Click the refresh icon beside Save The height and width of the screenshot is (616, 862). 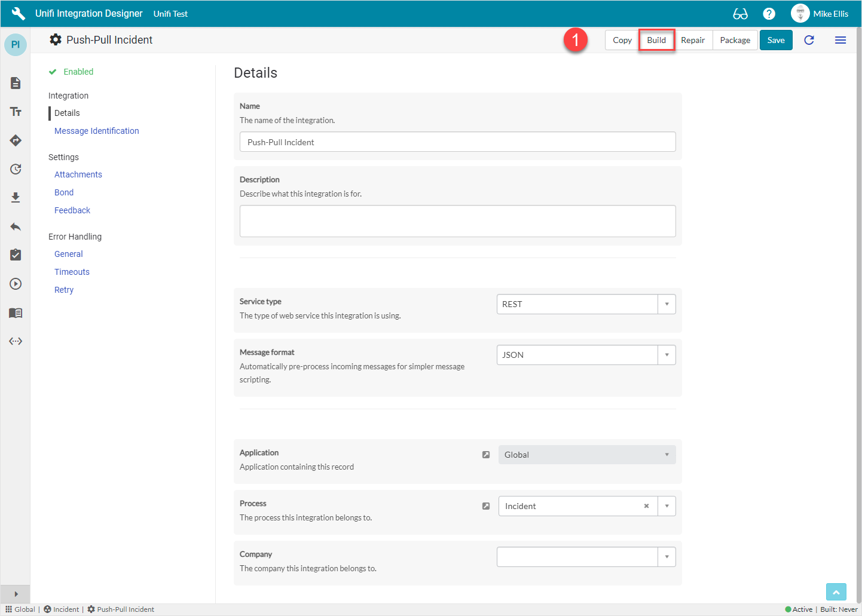click(x=809, y=40)
